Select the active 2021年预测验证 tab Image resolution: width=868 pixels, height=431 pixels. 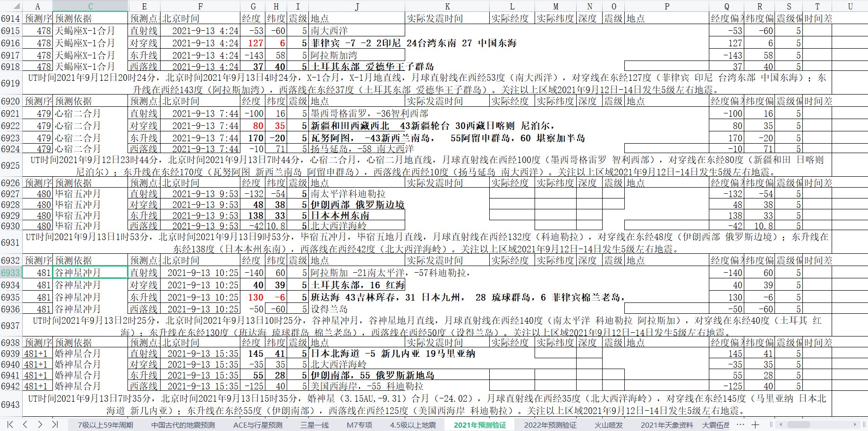coord(480,425)
